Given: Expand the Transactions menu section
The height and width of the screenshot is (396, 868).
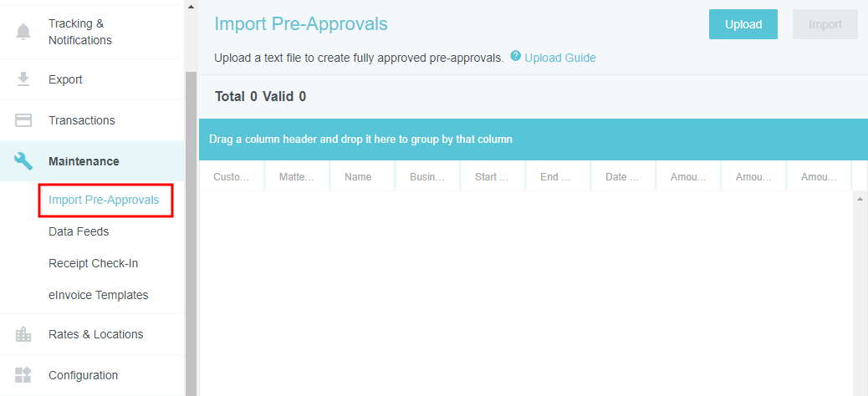Looking at the screenshot, I should pyautogui.click(x=82, y=120).
